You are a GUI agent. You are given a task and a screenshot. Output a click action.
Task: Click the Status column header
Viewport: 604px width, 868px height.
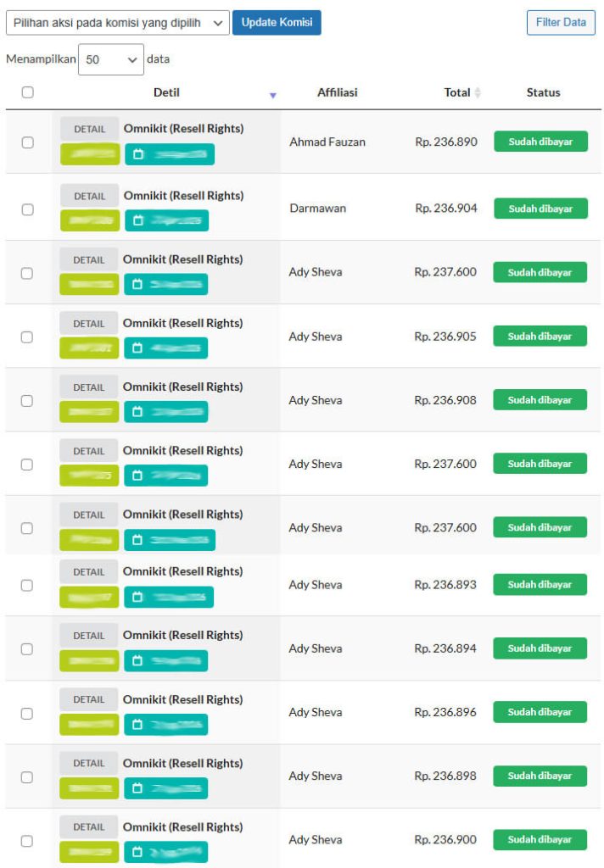click(x=543, y=92)
